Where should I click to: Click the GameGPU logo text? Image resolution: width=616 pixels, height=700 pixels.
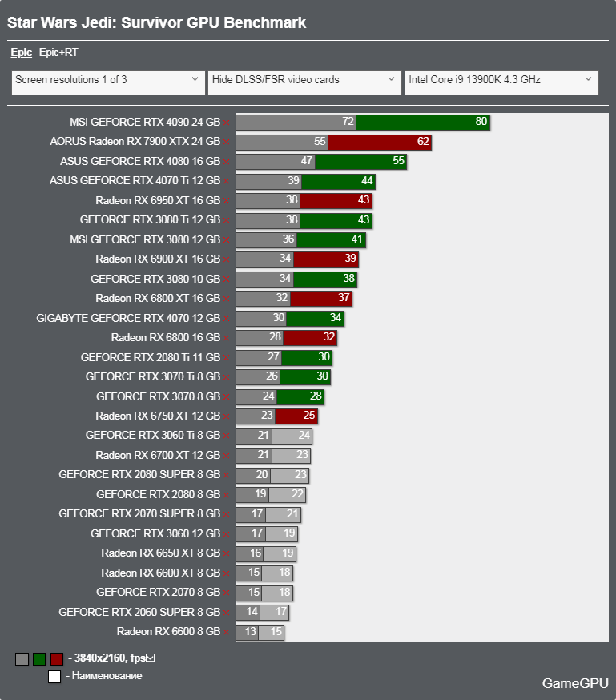[575, 683]
